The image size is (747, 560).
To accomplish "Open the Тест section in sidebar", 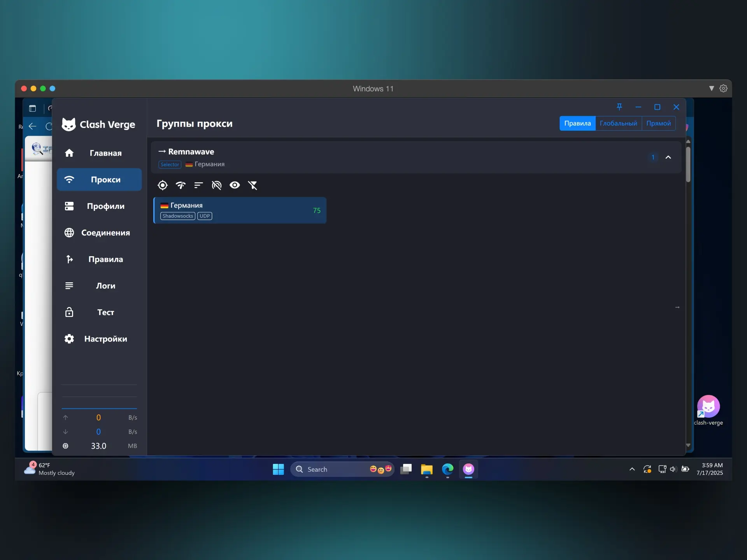I will (x=99, y=312).
